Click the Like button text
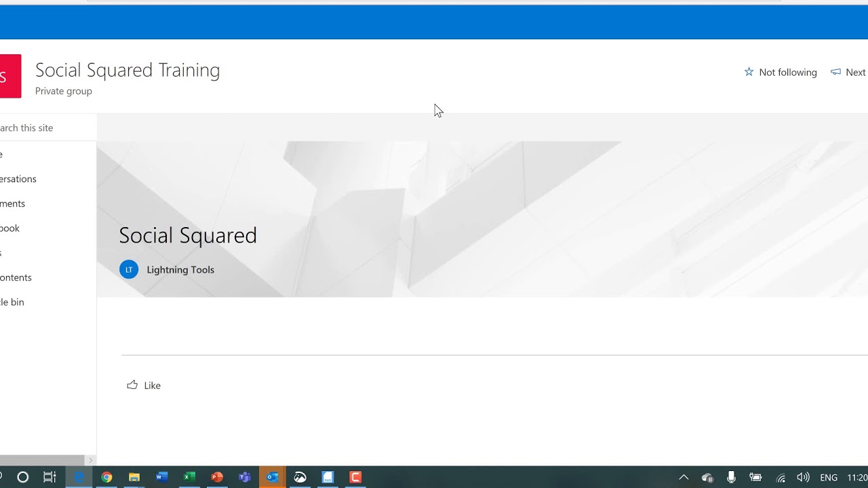The height and width of the screenshot is (488, 868). [153, 385]
